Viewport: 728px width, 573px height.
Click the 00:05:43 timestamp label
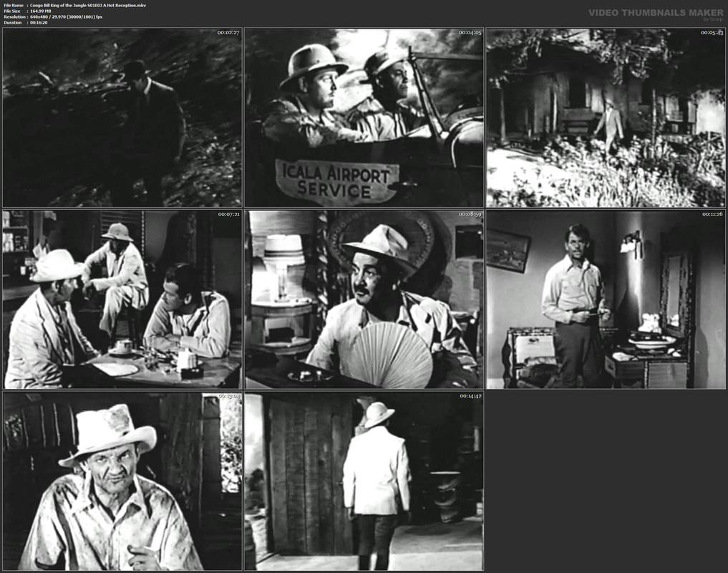[x=712, y=32]
